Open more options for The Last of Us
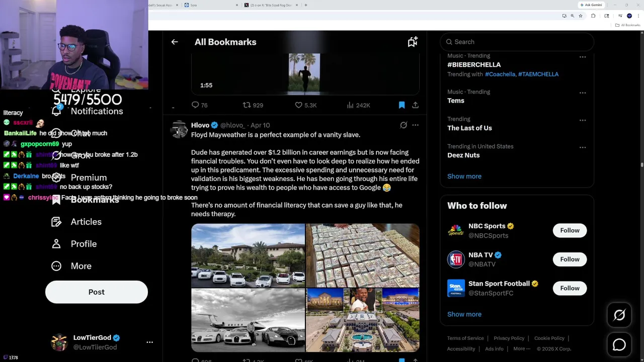This screenshot has height=362, width=644. [583, 120]
